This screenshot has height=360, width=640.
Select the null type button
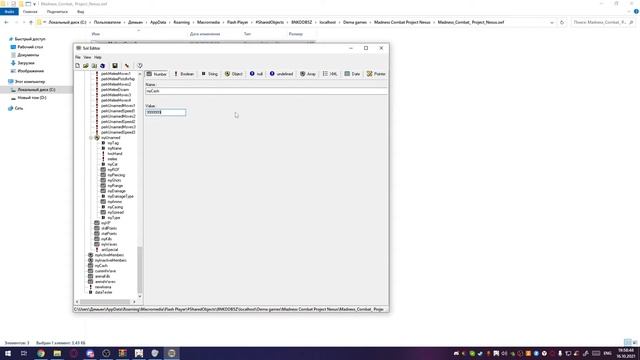point(256,74)
